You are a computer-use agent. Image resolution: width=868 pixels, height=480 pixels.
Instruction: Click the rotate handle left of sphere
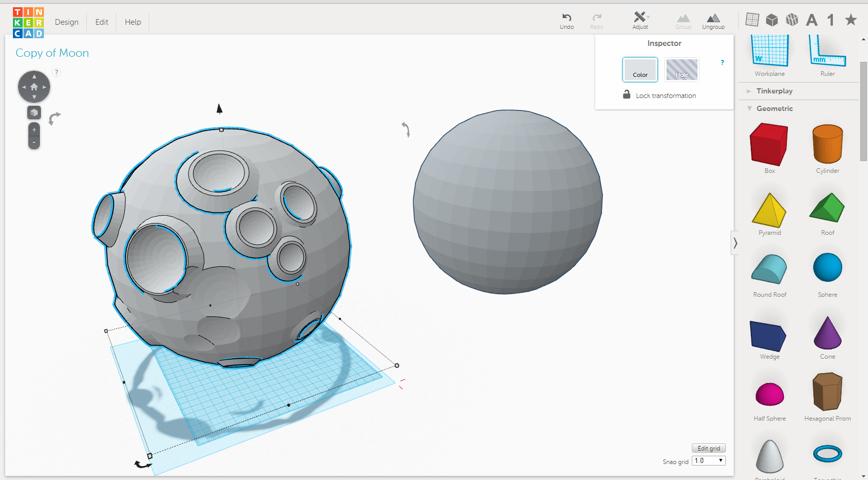click(406, 129)
